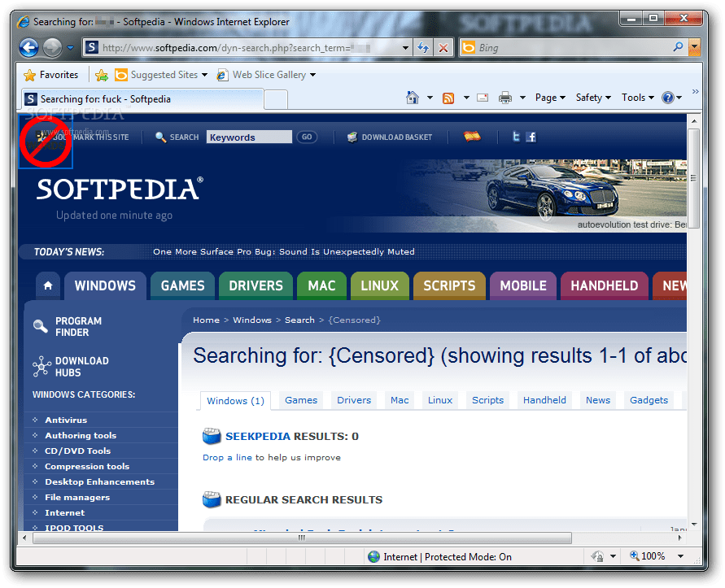725x588 pixels.
Task: Switch to the Games results tab
Action: [301, 400]
